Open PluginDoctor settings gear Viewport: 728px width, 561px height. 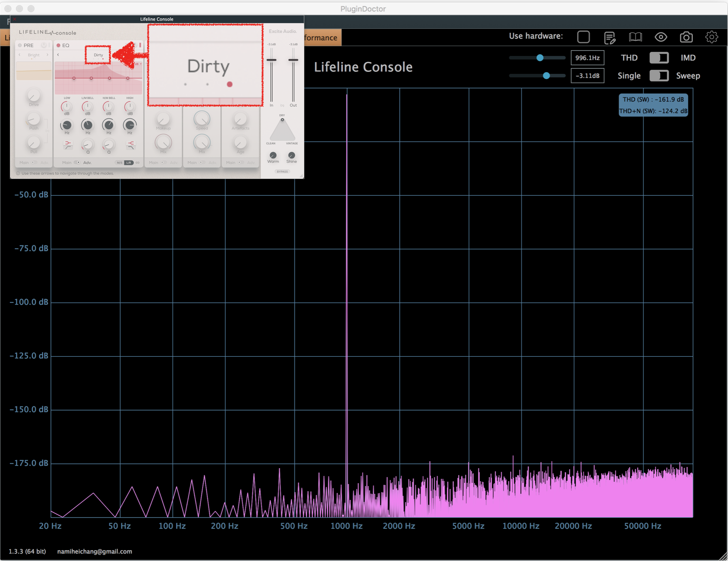pos(712,37)
